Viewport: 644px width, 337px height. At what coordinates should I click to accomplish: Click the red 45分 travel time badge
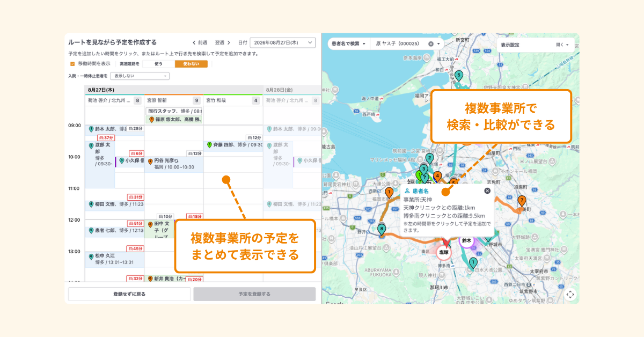(135, 248)
